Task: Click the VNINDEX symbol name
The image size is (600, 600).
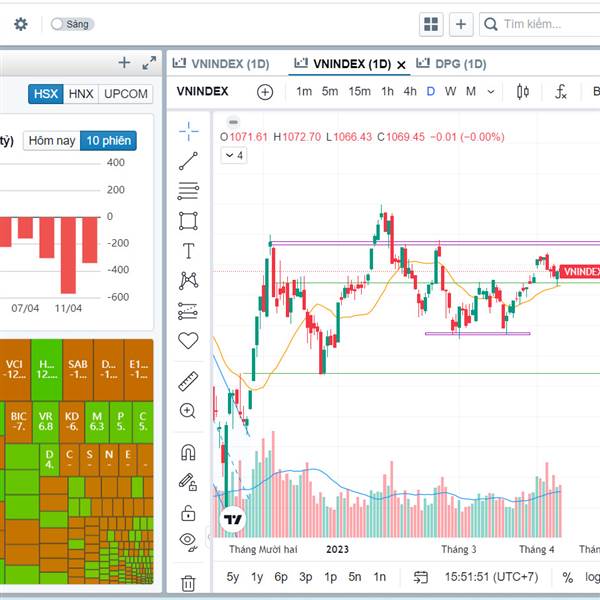Action: [202, 91]
